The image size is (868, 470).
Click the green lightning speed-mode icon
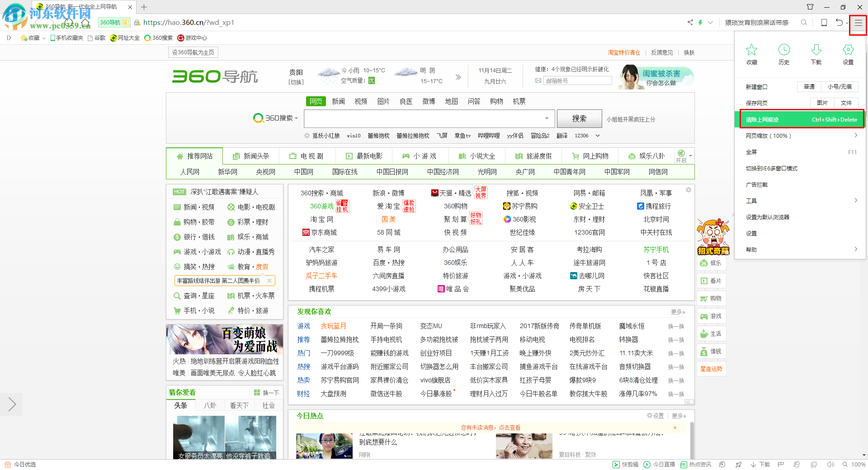click(x=700, y=23)
